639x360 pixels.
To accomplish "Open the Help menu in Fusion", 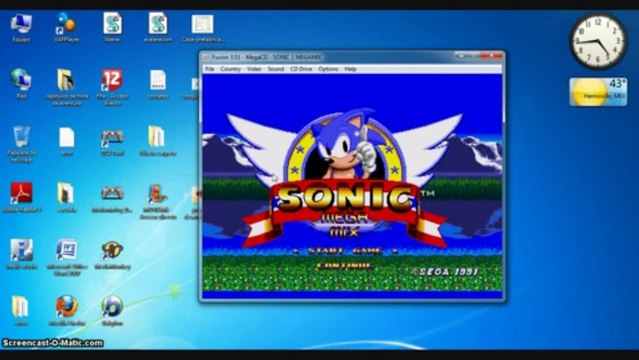I will [350, 69].
